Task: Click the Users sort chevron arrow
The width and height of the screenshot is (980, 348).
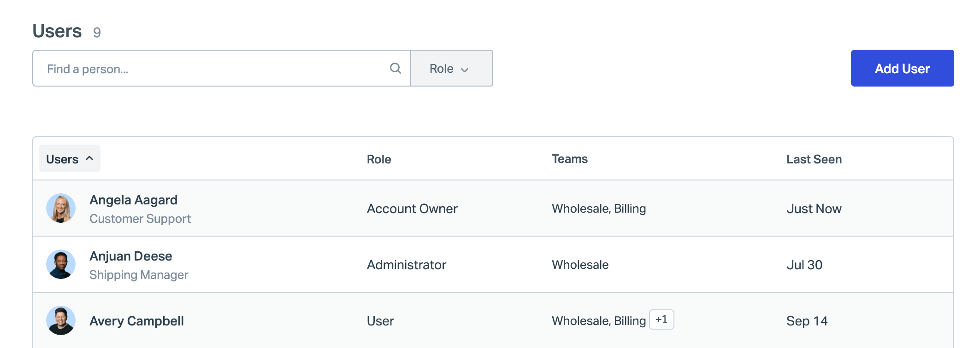Action: 89,158
